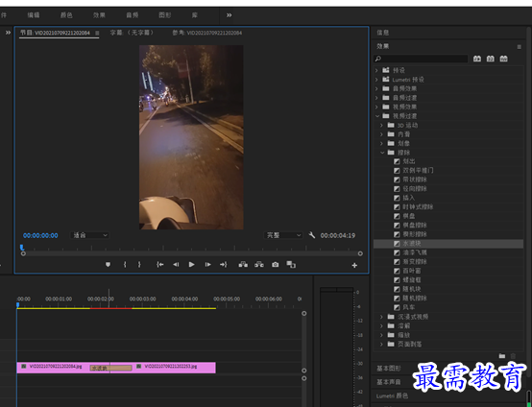Click the Lift button icon
This screenshot has width=532, height=407.
tap(243, 265)
